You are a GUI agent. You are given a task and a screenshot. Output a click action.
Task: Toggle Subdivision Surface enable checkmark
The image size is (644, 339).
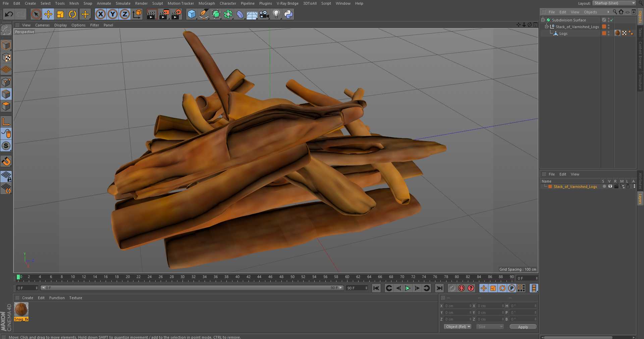coord(611,20)
